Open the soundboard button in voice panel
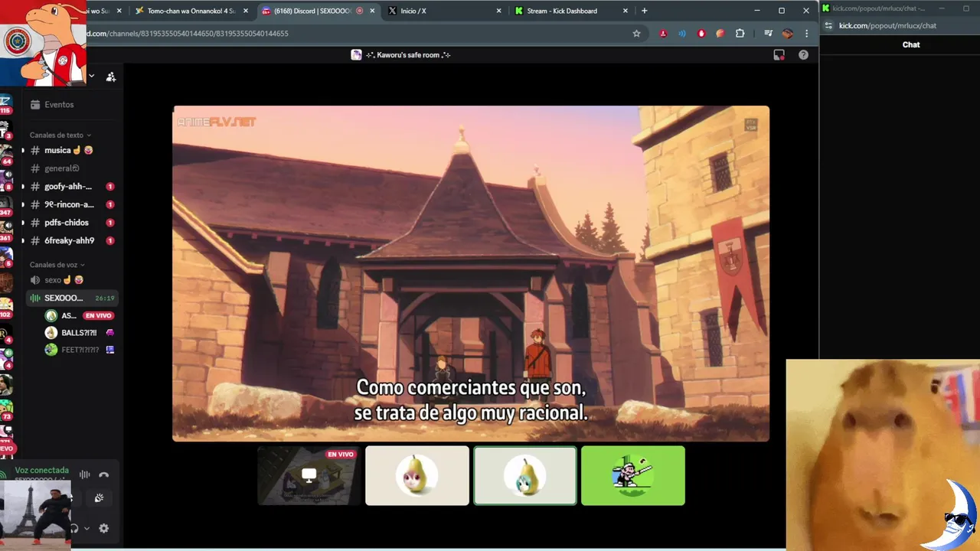This screenshot has height=551, width=980. coord(99,498)
